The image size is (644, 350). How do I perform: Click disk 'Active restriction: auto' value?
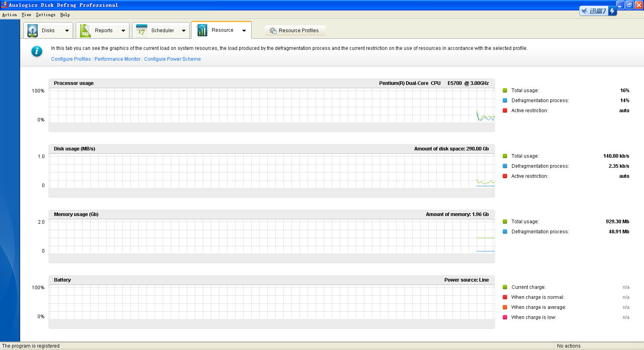click(624, 176)
